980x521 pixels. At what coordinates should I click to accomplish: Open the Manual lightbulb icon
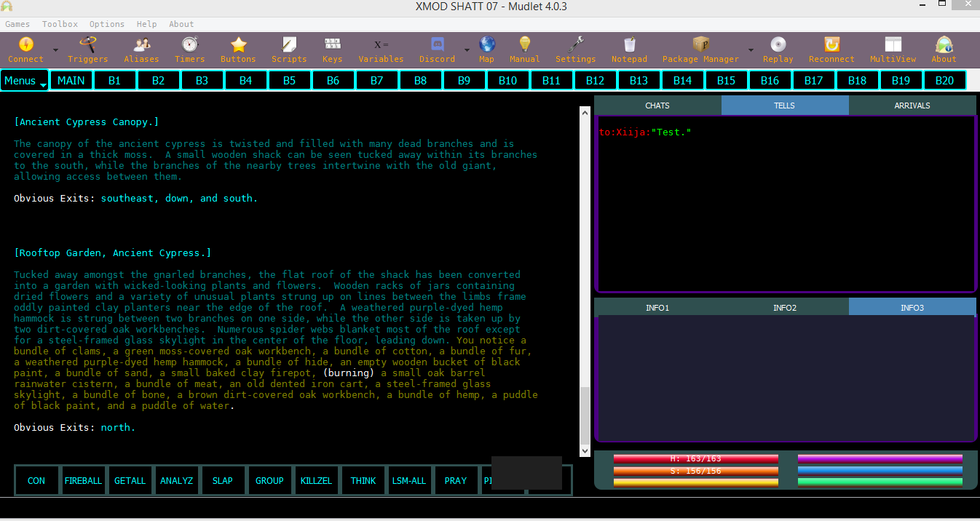click(524, 50)
